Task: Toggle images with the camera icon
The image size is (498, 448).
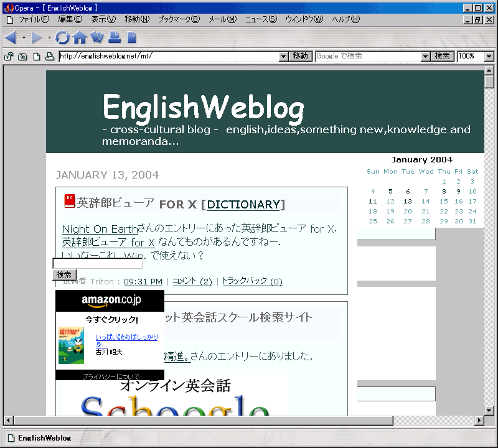Action: click(22, 57)
